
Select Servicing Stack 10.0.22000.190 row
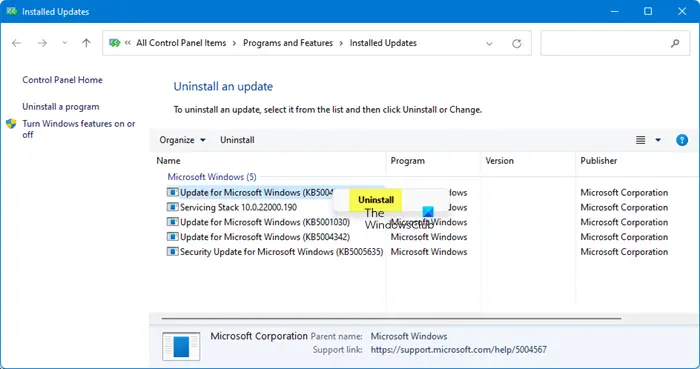[238, 207]
